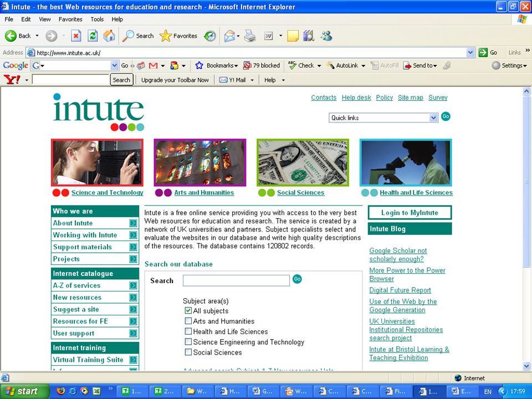Click the green Go icon next to Quick links
Screen dimensions: 532x399
pos(446,116)
